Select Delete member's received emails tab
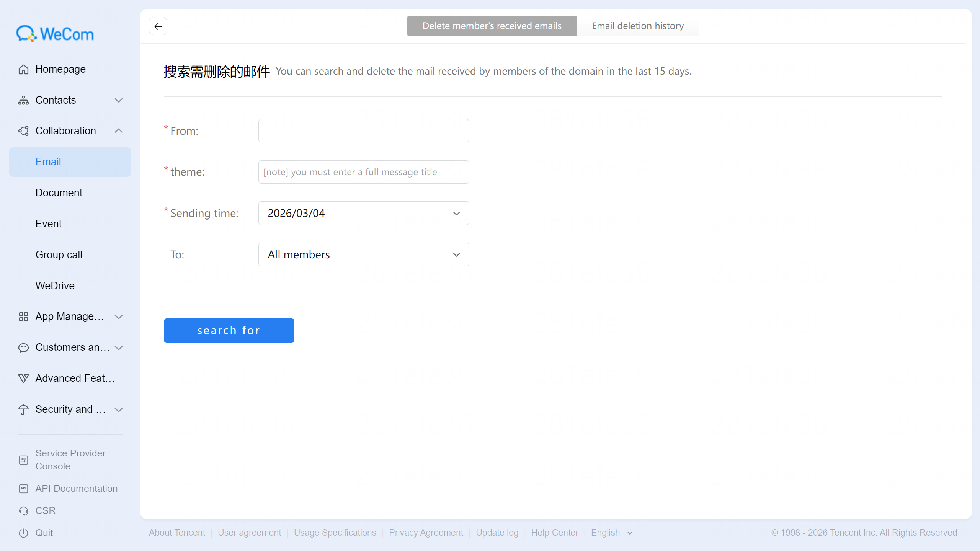Viewport: 980px width, 551px height. 492,26
